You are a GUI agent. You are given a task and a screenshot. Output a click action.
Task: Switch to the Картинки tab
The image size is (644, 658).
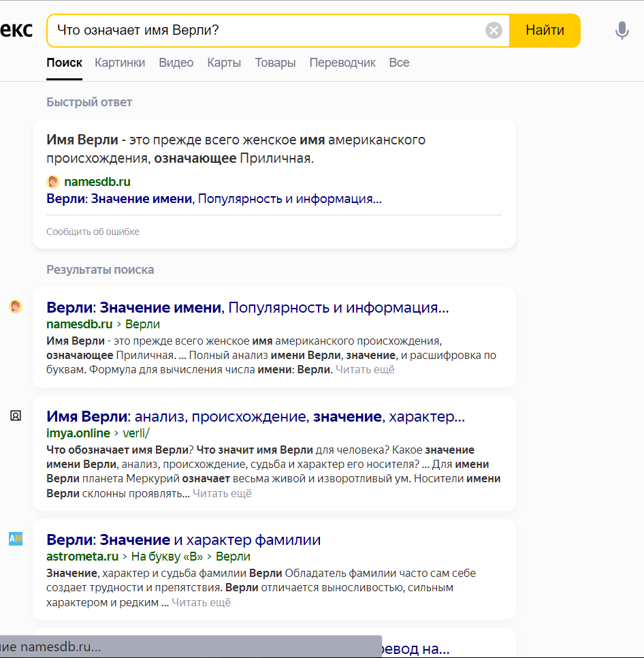pos(120,63)
